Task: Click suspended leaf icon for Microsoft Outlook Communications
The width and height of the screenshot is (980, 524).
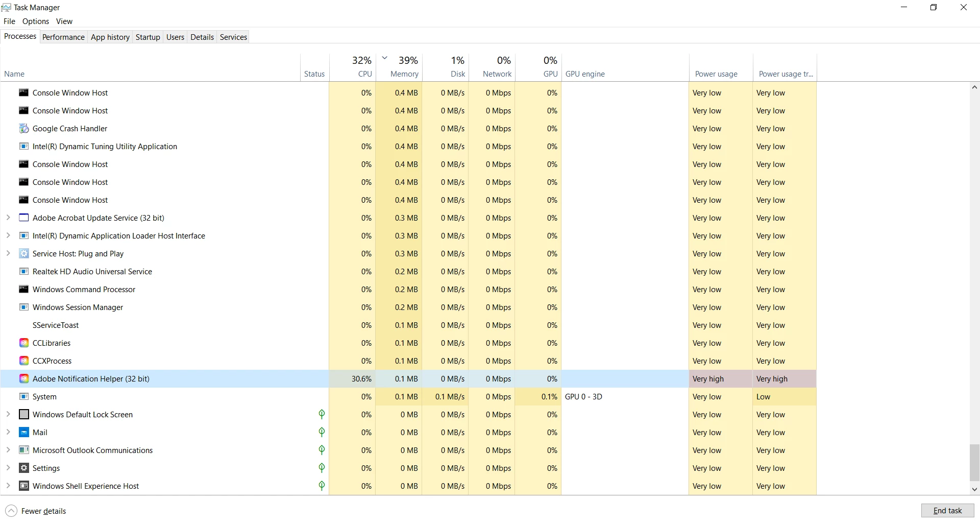Action: tap(322, 450)
